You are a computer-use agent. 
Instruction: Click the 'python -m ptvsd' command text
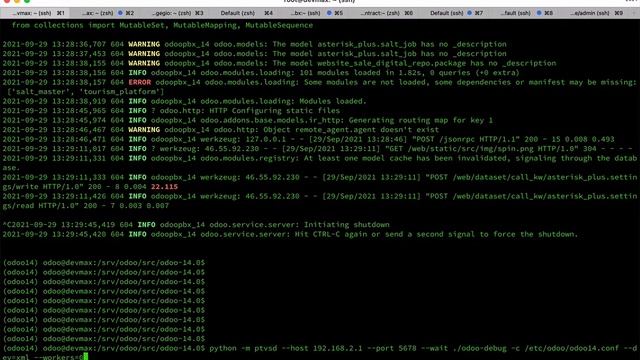click(x=243, y=348)
